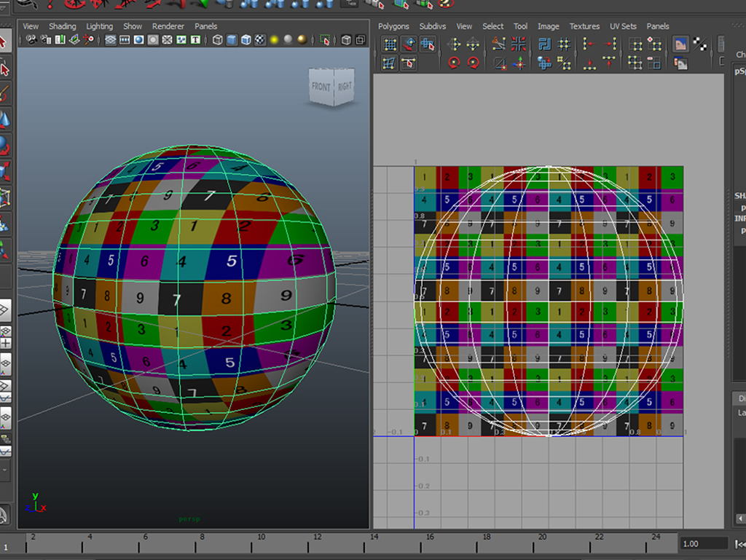The image size is (746, 560).
Task: Rotate UVs counterclockwise
Action: [454, 63]
